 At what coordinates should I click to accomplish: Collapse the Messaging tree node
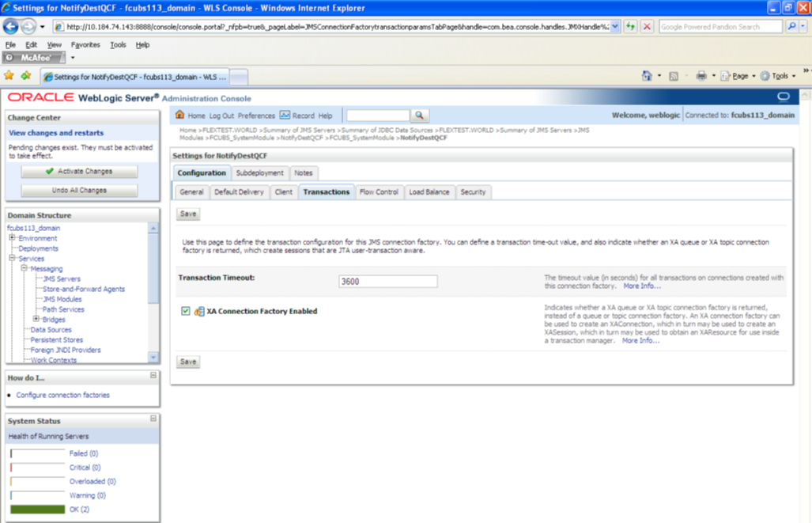point(24,268)
